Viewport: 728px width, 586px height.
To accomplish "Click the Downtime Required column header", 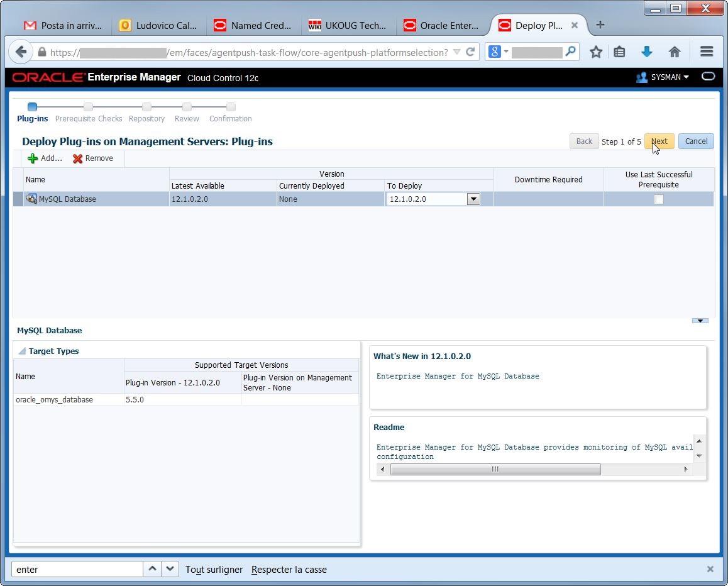I will click(x=548, y=180).
